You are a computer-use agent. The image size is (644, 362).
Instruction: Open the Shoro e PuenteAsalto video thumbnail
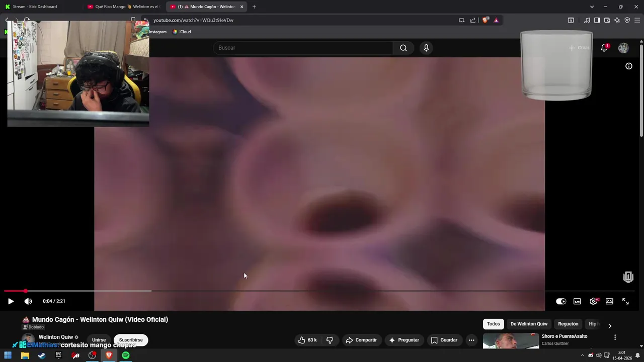click(x=511, y=341)
